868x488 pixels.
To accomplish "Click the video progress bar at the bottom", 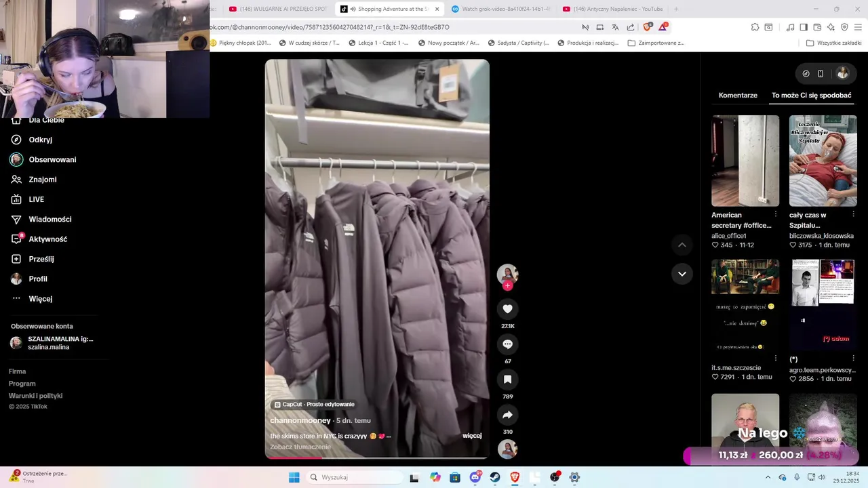I will tap(377, 457).
